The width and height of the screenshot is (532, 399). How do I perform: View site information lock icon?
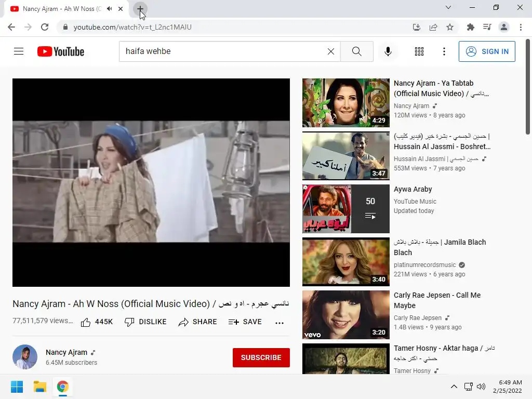coord(65,27)
